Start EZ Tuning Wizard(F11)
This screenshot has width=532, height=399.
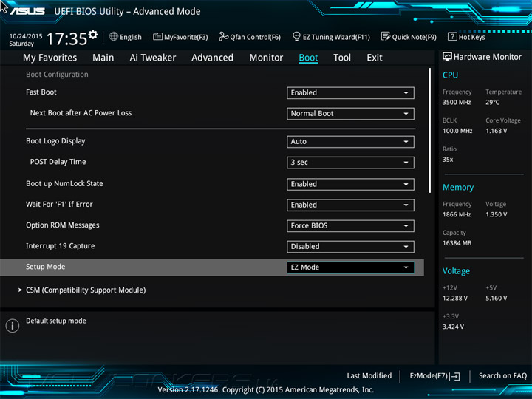(x=331, y=37)
